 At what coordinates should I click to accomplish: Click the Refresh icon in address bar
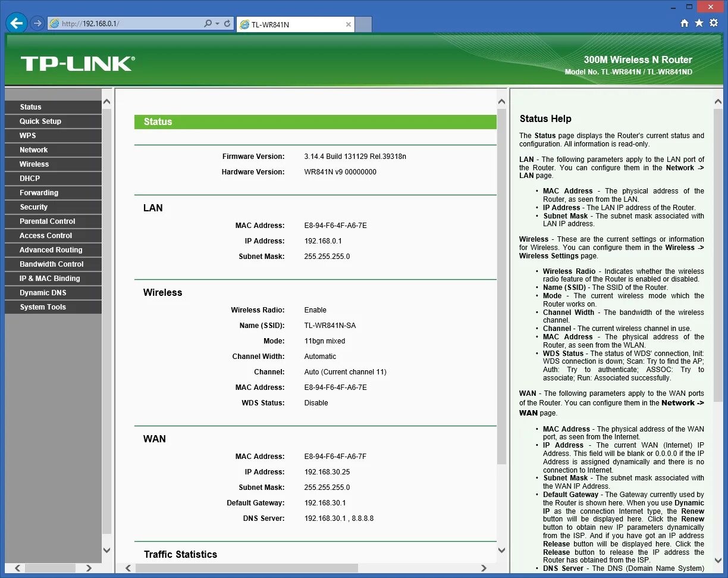227,23
